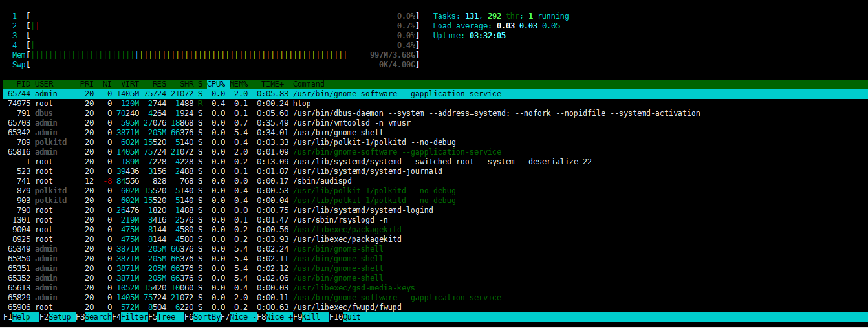Select the htop process row PID 74975

434,104
